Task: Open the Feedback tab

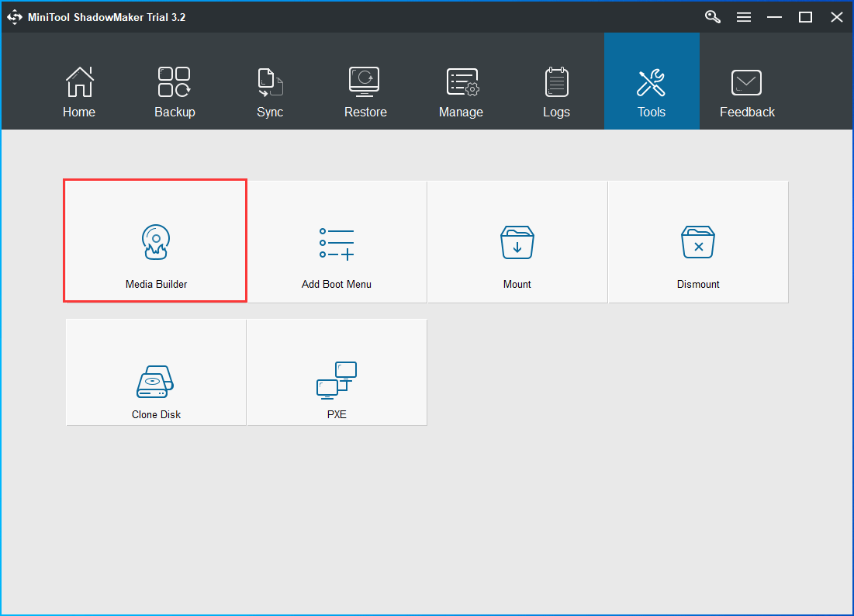Action: click(x=747, y=92)
